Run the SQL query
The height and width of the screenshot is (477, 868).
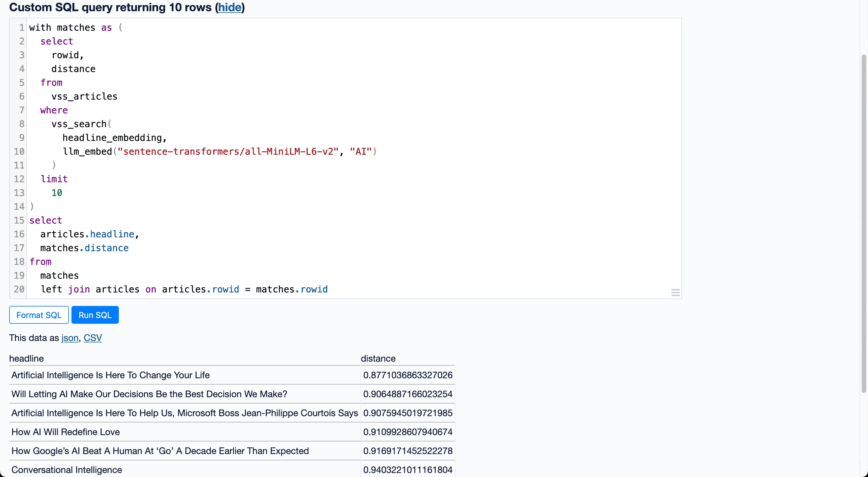click(x=95, y=315)
